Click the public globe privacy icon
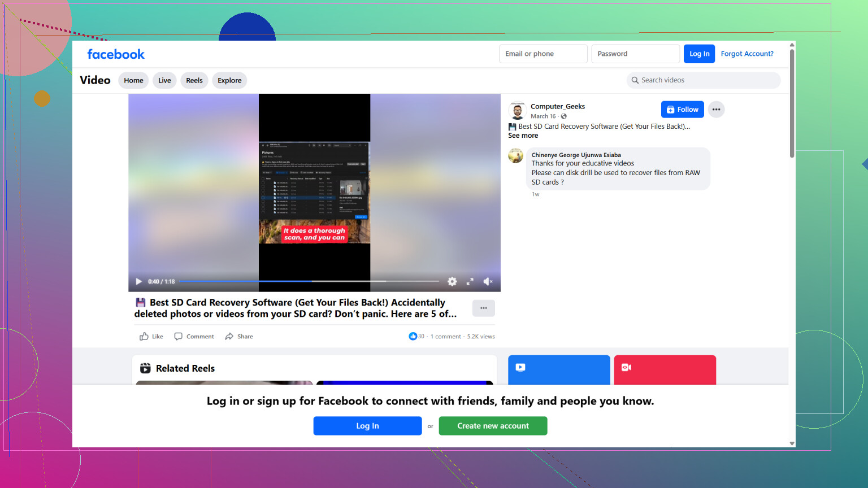The image size is (868, 488). pyautogui.click(x=564, y=116)
